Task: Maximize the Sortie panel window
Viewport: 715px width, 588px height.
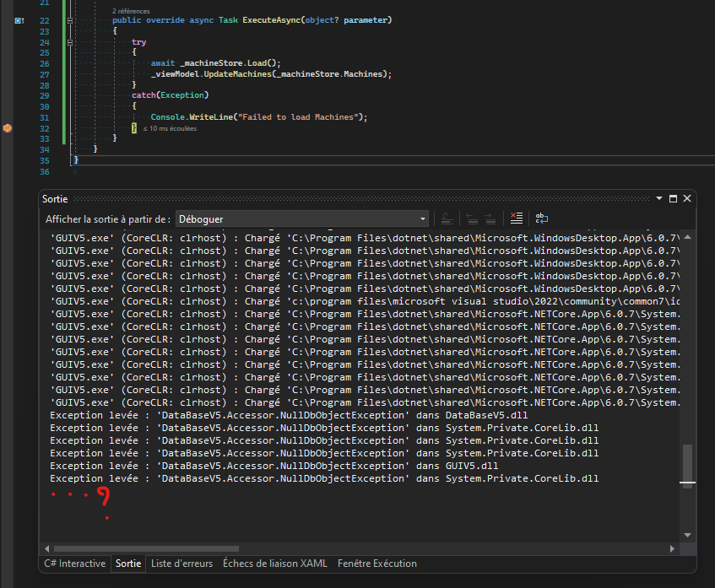Action: coord(673,198)
